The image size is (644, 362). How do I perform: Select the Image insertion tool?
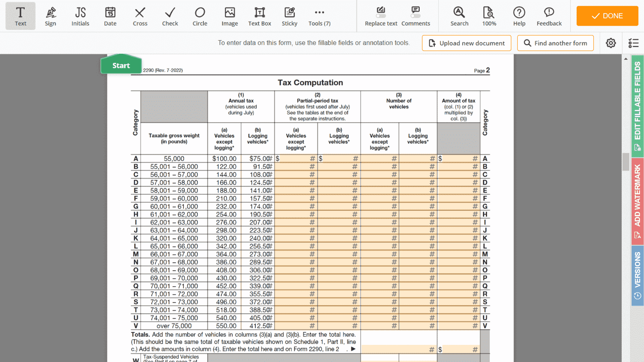coord(229,15)
